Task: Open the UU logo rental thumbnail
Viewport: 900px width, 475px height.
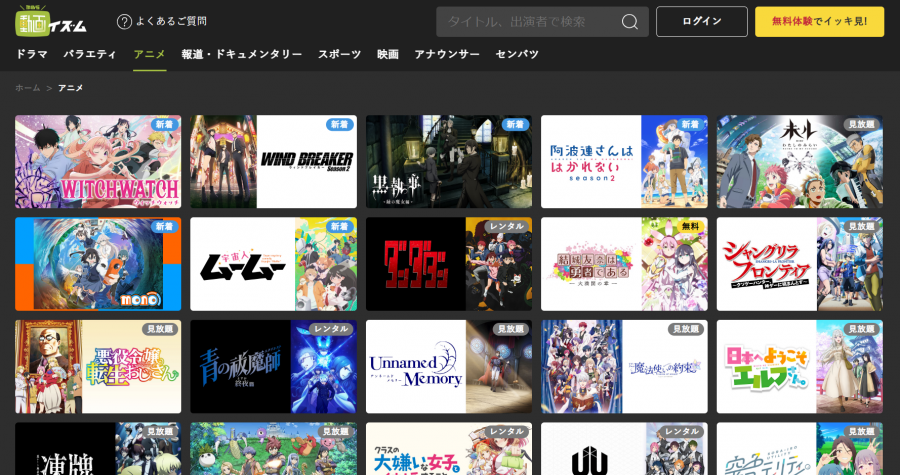Action: [624, 449]
